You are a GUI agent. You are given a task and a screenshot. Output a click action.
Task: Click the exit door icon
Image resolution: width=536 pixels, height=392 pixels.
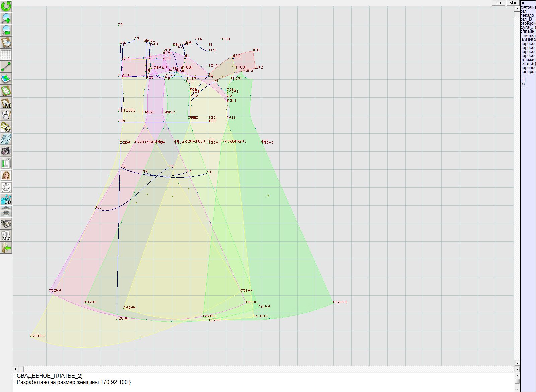[6, 248]
